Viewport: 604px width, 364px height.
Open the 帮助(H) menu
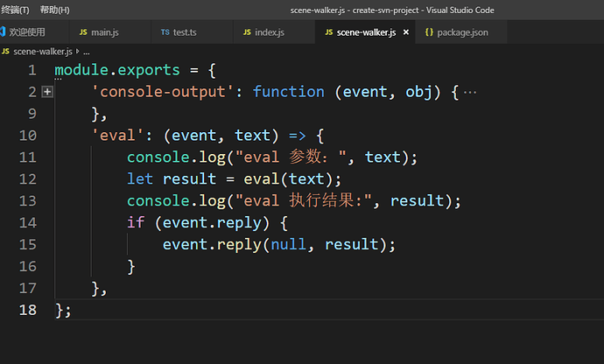(x=54, y=10)
